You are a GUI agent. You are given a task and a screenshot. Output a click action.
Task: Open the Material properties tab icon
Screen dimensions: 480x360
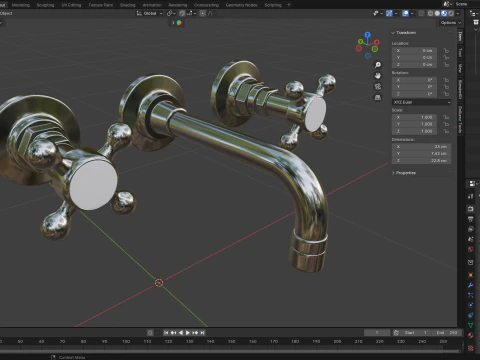471,335
